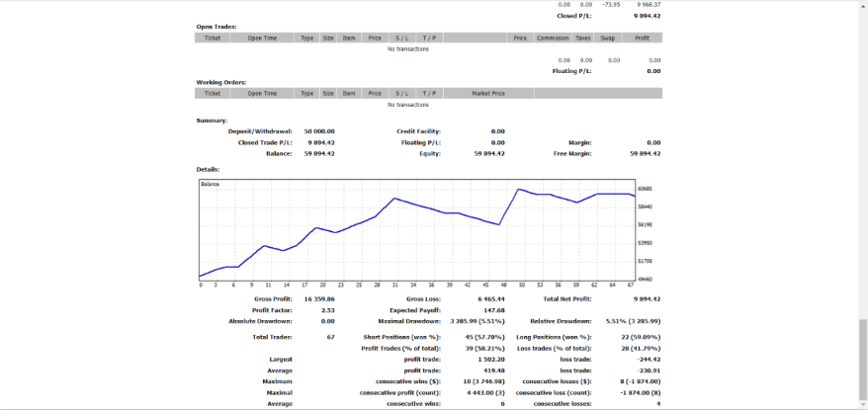Click S / L header in Working Orders table
This screenshot has width=868, height=410.
tap(401, 93)
